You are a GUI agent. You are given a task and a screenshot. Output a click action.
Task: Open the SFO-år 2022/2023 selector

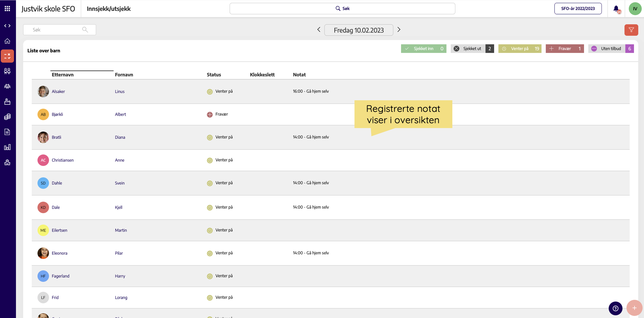click(578, 9)
